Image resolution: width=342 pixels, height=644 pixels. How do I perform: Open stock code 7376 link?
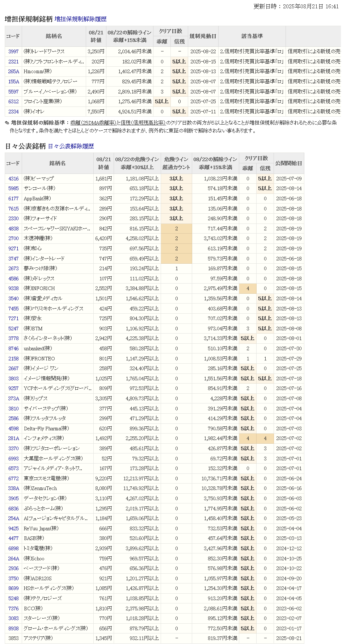tap(13, 609)
